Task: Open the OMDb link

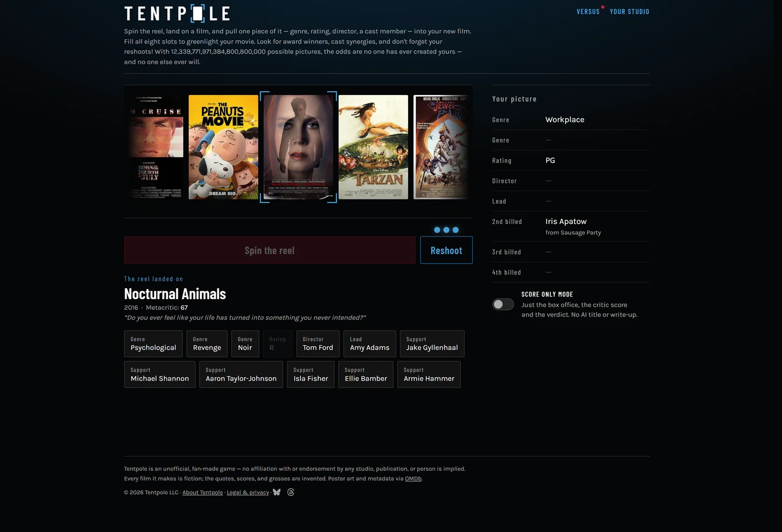Action: pos(413,479)
